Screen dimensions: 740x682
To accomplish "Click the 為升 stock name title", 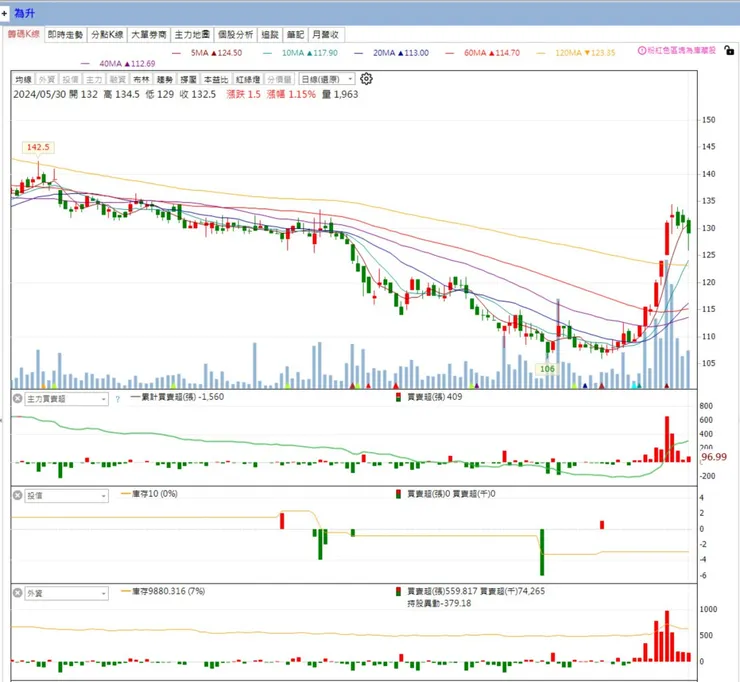I will point(24,13).
